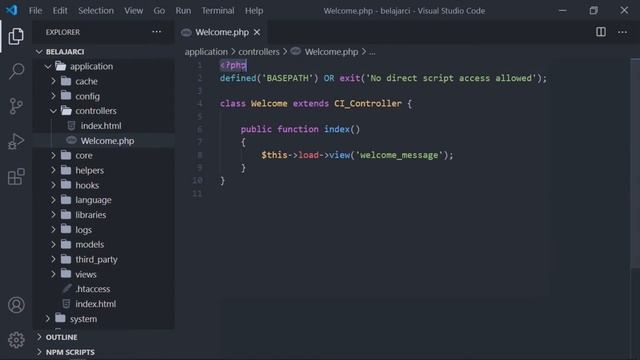Screen dimensions: 640x360
Task: Expand the NPM SCRIPTS section
Action: [39, 352]
